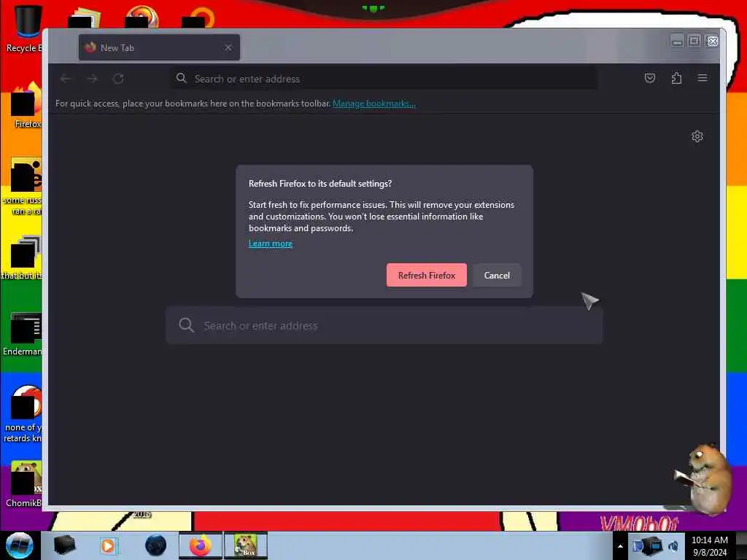Go forward with the forward arrow
Image resolution: width=747 pixels, height=560 pixels.
coord(92,79)
